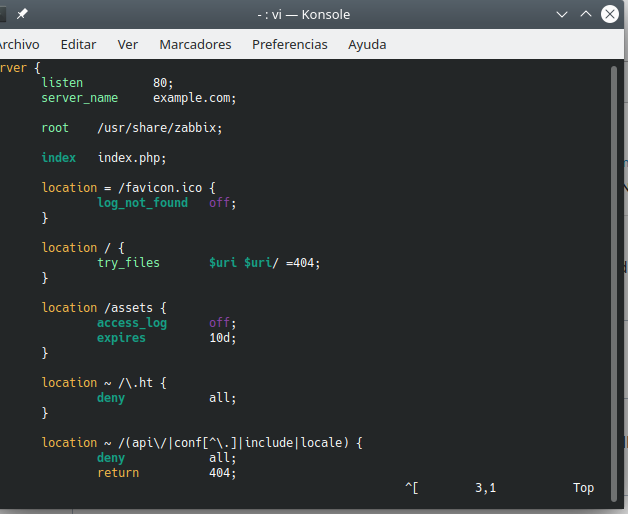Image resolution: width=628 pixels, height=514 pixels.
Task: Click the maximize chevron in Konsole title bar
Action: tap(586, 14)
